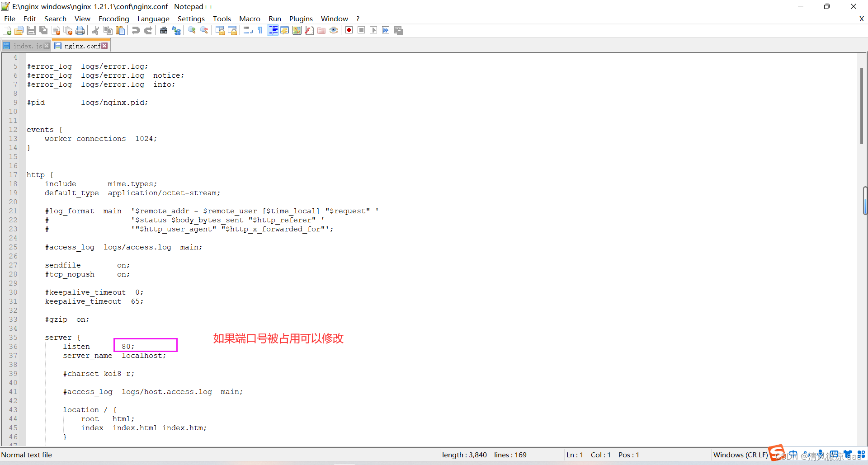Click the Save Recorded Macro icon
Screen dimensions: 868x465
coord(398,30)
